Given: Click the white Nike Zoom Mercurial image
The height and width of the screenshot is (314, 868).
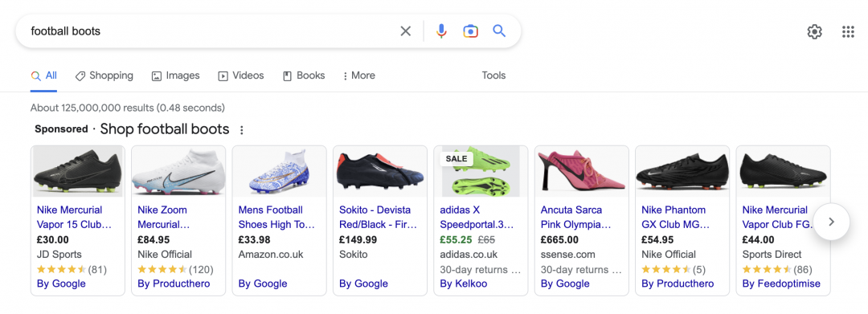Looking at the screenshot, I should (178, 171).
